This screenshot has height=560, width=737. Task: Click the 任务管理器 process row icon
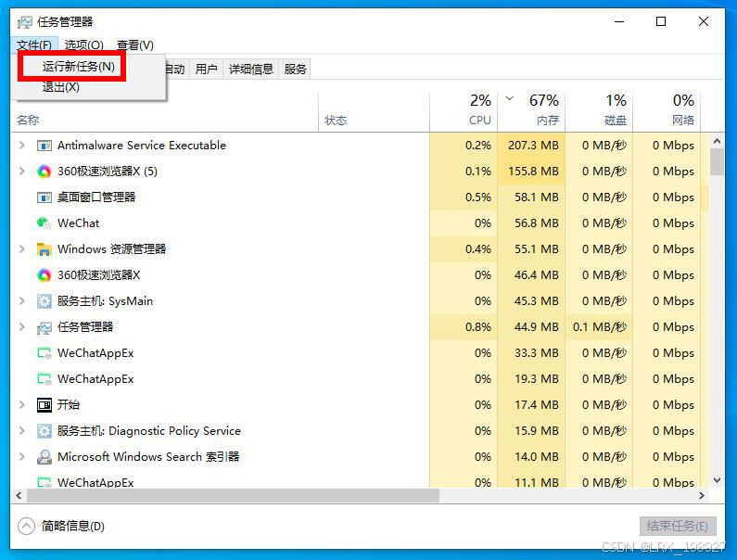point(44,327)
